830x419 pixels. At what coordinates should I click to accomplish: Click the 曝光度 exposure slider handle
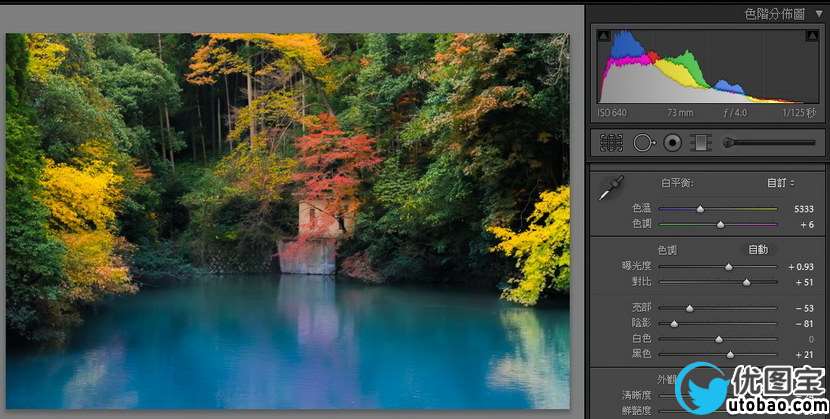pyautogui.click(x=729, y=267)
